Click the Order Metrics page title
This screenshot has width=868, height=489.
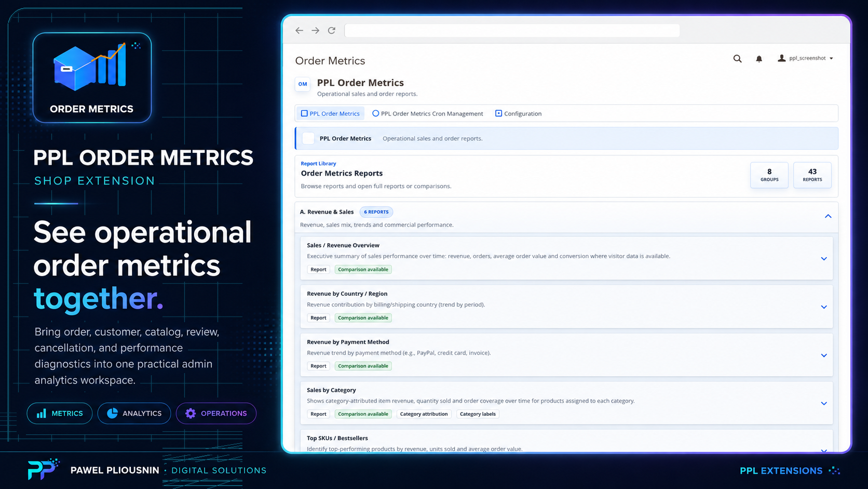[x=330, y=61]
